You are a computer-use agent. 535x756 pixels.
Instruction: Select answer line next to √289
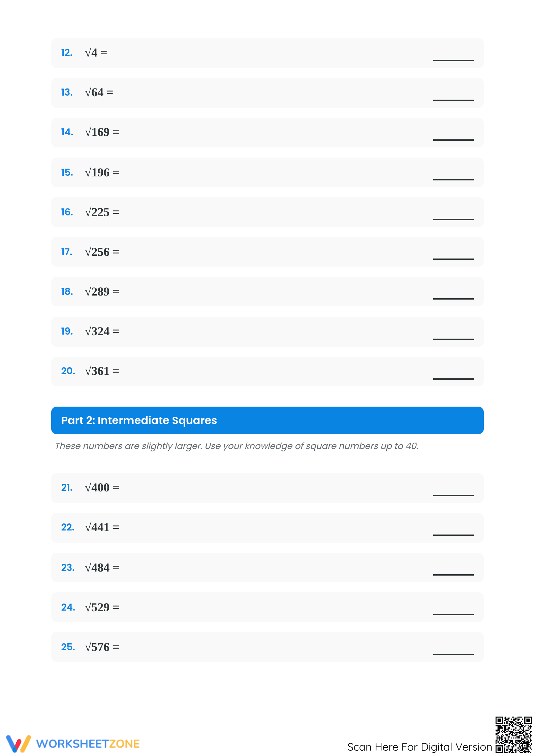tap(453, 299)
